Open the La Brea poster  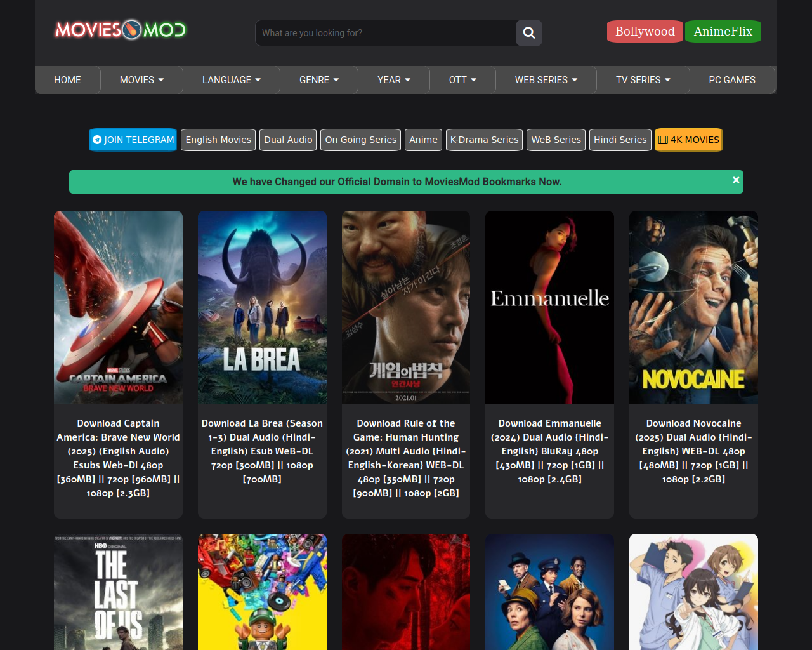262,307
